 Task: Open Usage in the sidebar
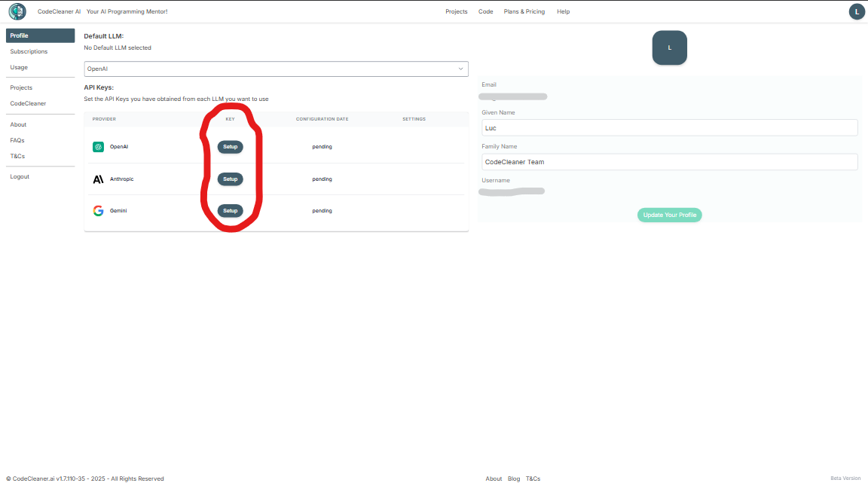(x=19, y=68)
